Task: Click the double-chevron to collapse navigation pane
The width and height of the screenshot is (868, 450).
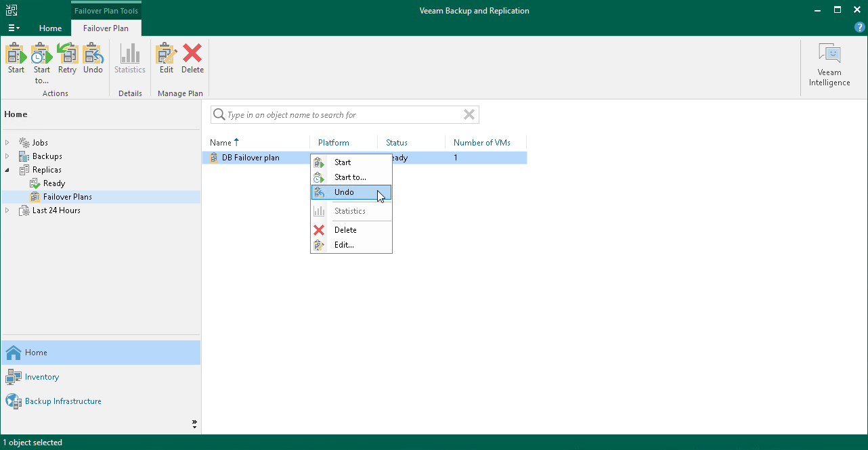Action: point(194,423)
